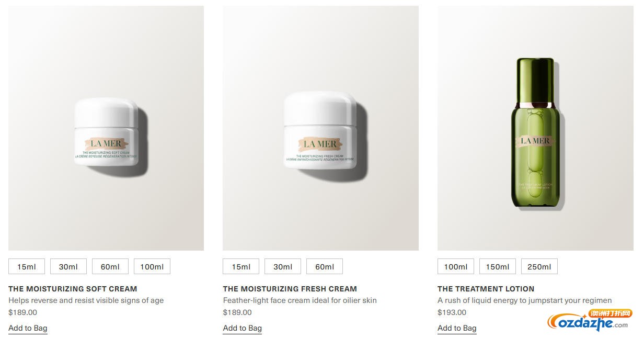Pick 60ml size for Moisturizing Fresh Cream

coord(325,266)
